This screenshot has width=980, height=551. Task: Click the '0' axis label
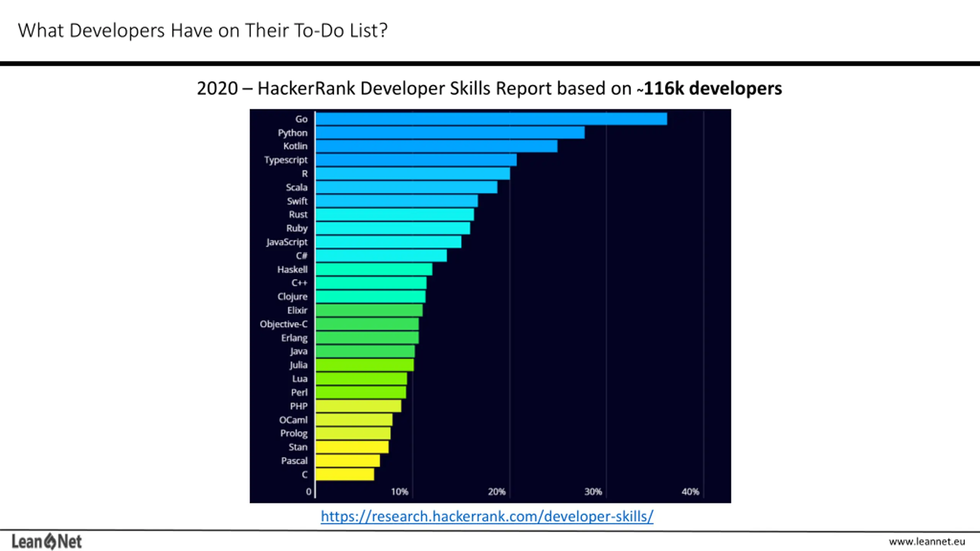tap(309, 492)
